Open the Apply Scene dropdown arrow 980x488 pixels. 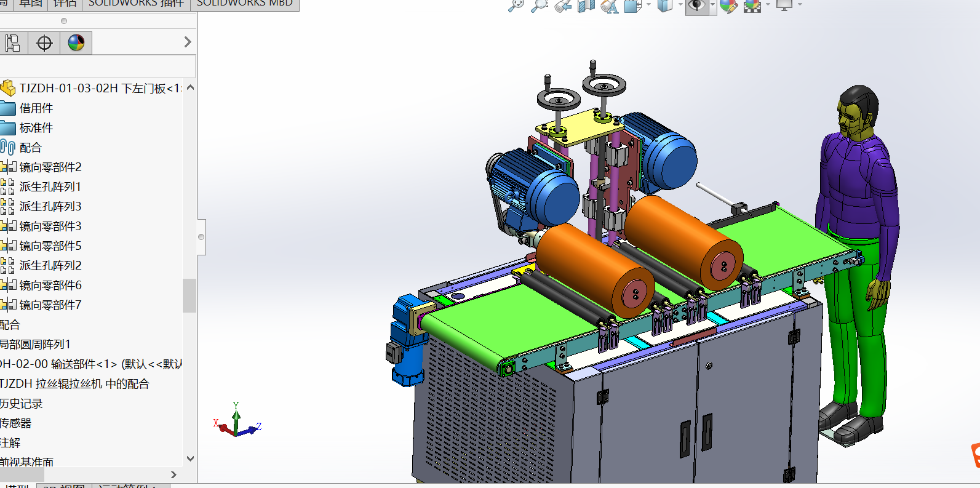[768, 5]
